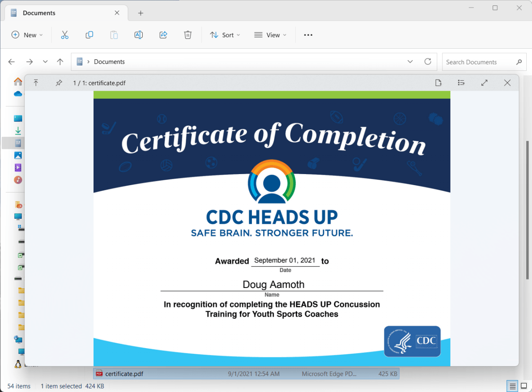Screen dimensions: 532x392
Task: Click the breadcrumb chevron before Documents
Action: pos(89,62)
